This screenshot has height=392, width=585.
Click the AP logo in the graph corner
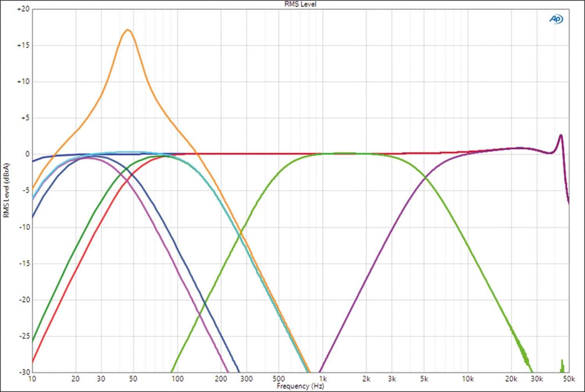pyautogui.click(x=556, y=19)
